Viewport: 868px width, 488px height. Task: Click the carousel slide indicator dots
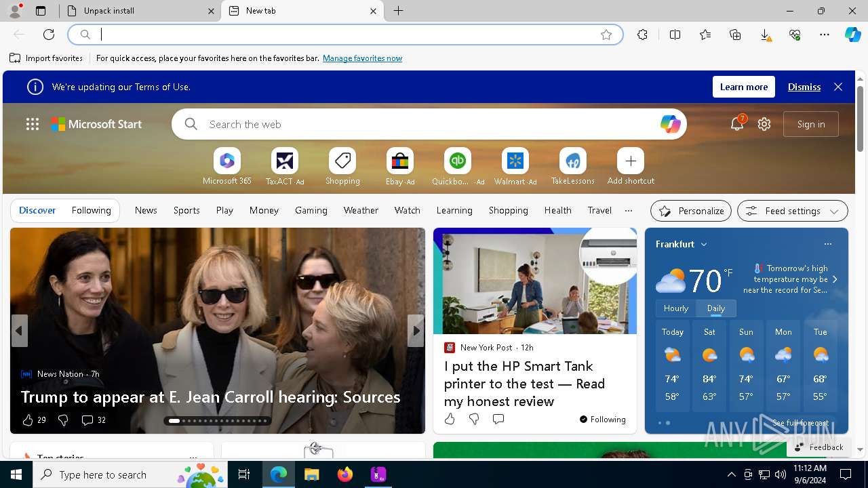click(x=218, y=421)
